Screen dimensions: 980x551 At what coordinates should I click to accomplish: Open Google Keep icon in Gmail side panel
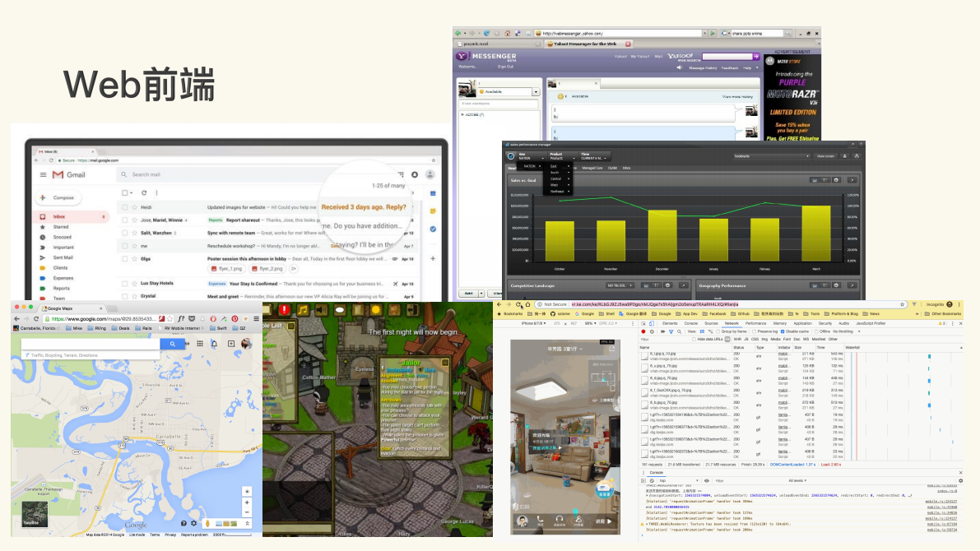[x=433, y=211]
